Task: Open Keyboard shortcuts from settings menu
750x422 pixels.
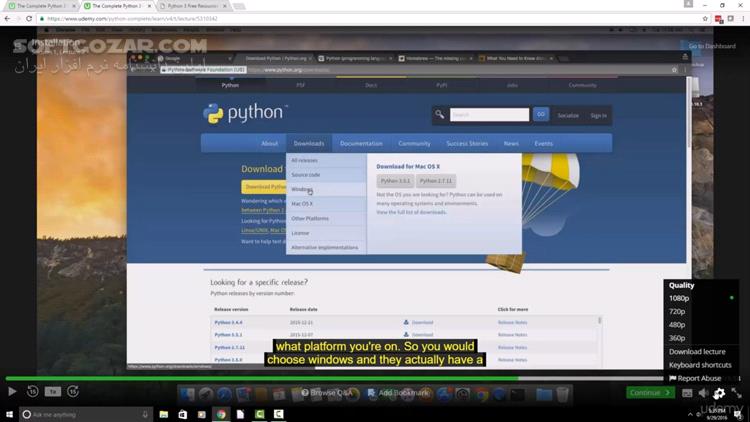Action: 700,365
